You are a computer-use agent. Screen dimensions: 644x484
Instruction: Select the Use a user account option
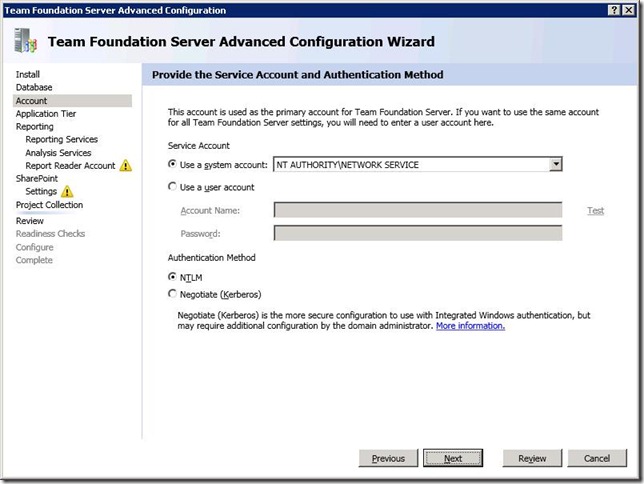(x=172, y=187)
